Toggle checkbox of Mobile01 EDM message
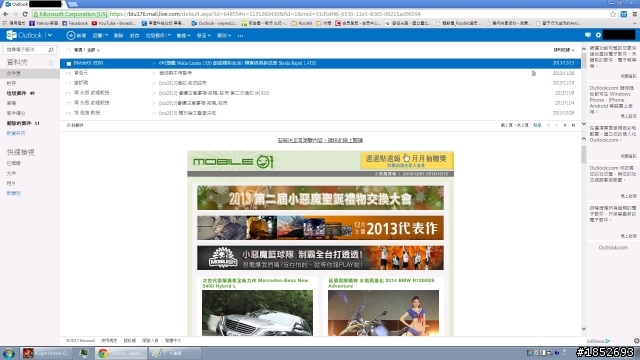The image size is (640, 360). click(69, 63)
